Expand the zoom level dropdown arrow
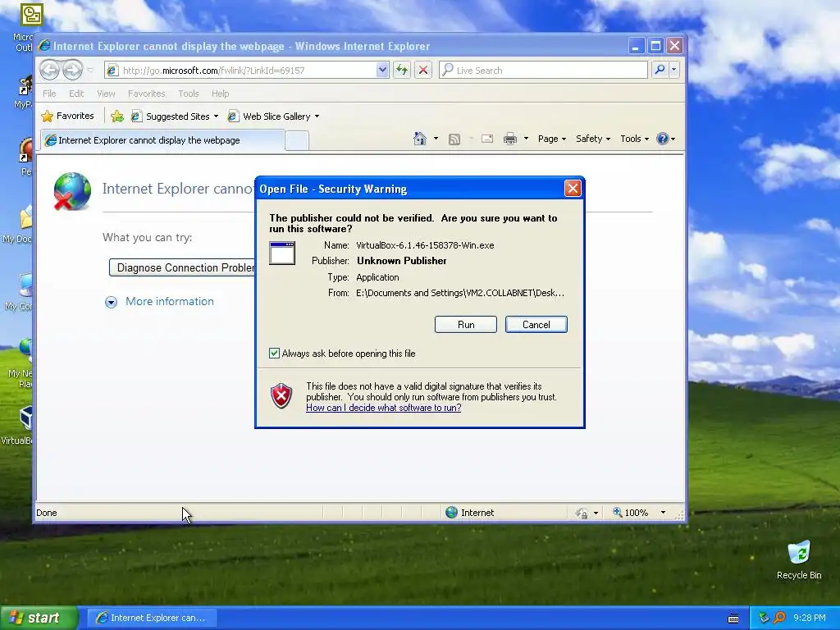 tap(663, 513)
